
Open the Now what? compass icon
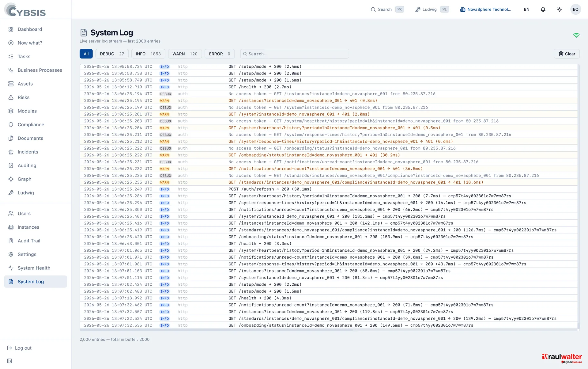[x=11, y=43]
